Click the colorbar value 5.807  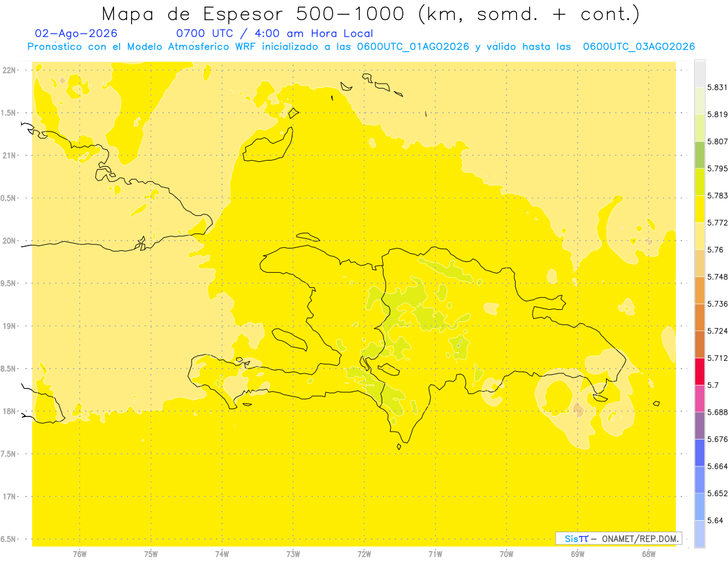(717, 141)
